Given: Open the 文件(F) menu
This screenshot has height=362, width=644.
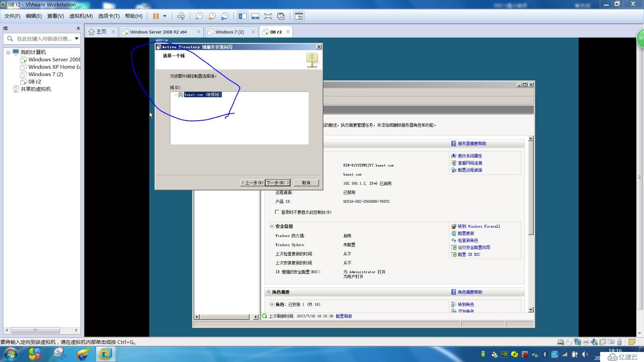Looking at the screenshot, I should (12, 16).
